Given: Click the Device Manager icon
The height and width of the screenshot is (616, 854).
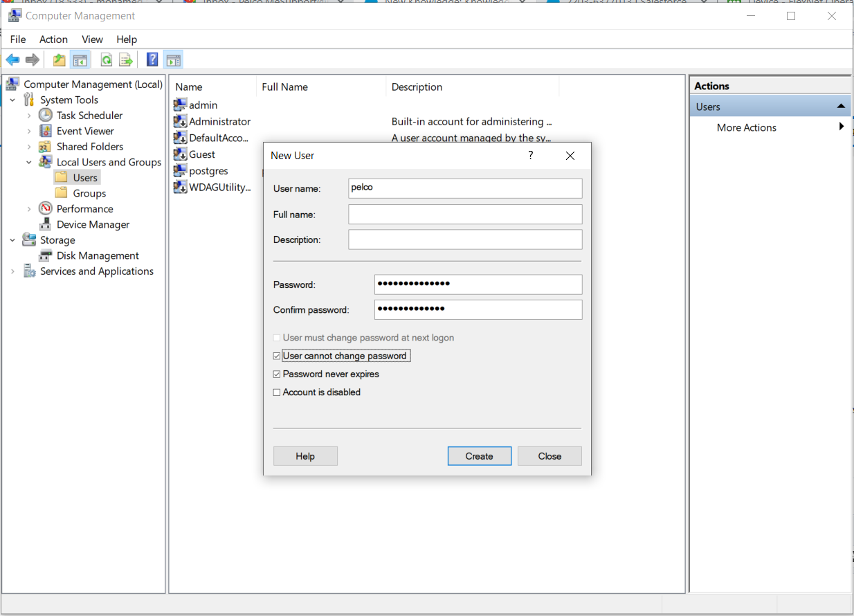Looking at the screenshot, I should click(45, 224).
